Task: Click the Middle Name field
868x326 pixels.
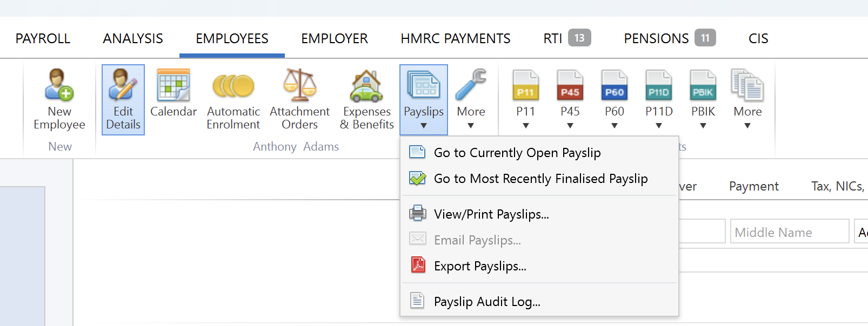Action: point(790,231)
